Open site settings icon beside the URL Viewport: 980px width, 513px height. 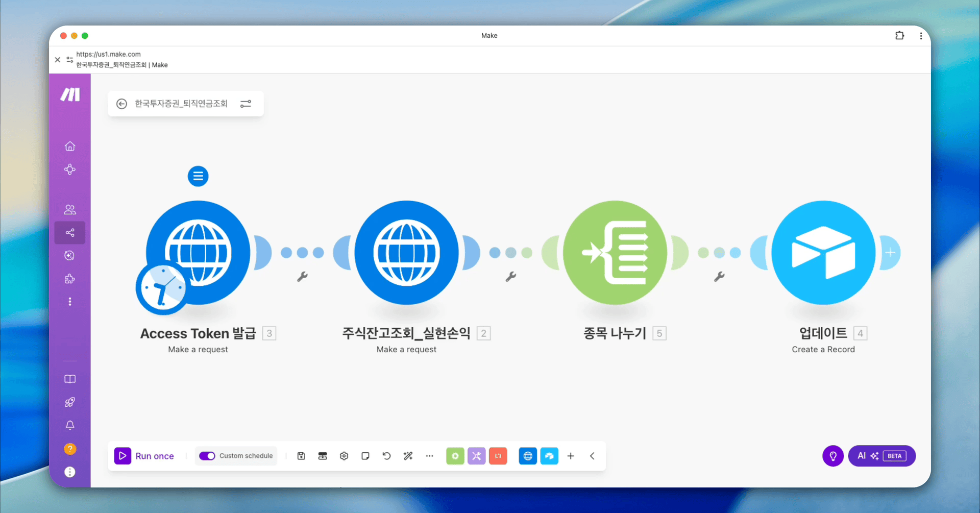click(70, 60)
